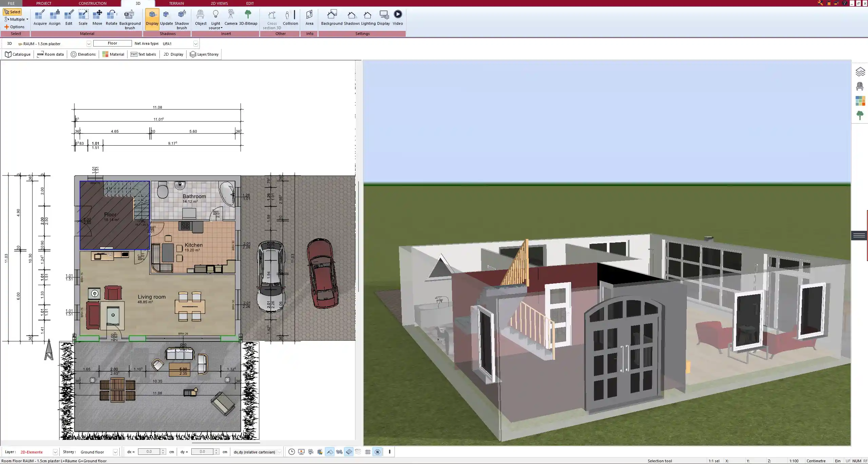Screen dimensions: 868x464
Task: Toggle the grid display icon
Action: pyautogui.click(x=368, y=452)
